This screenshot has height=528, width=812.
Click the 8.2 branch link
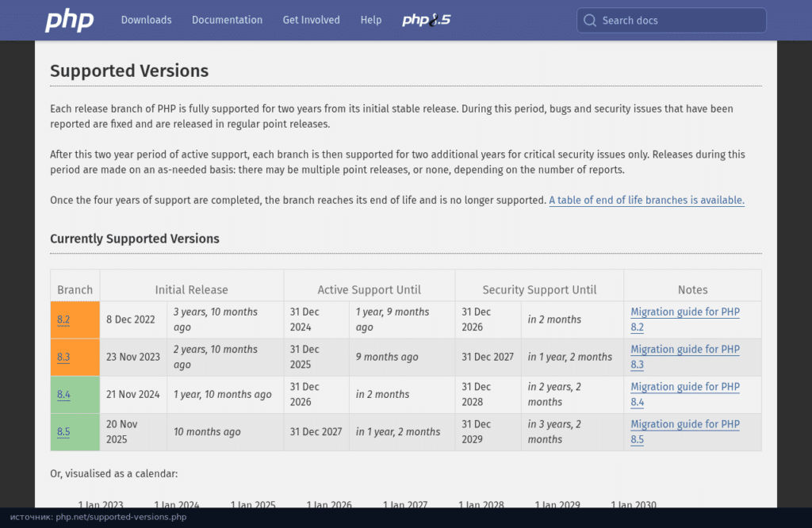click(x=63, y=320)
